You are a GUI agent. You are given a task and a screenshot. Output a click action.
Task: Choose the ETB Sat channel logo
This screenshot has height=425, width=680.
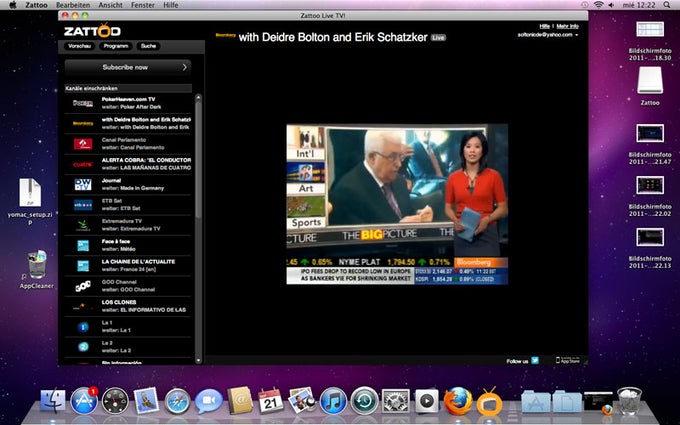point(83,205)
